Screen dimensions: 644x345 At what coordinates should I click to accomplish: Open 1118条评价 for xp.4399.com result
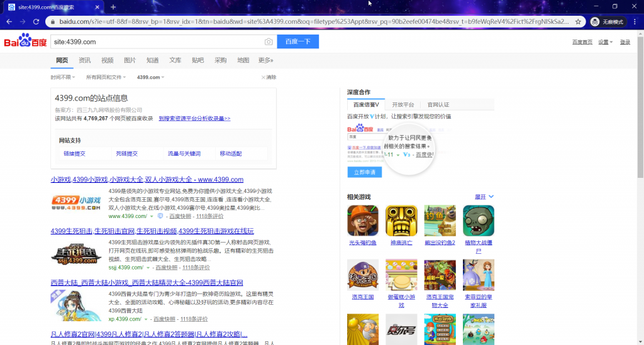(194, 319)
